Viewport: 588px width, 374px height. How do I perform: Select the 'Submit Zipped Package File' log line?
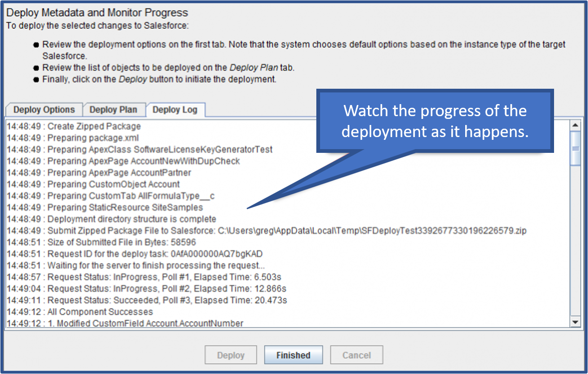(267, 231)
